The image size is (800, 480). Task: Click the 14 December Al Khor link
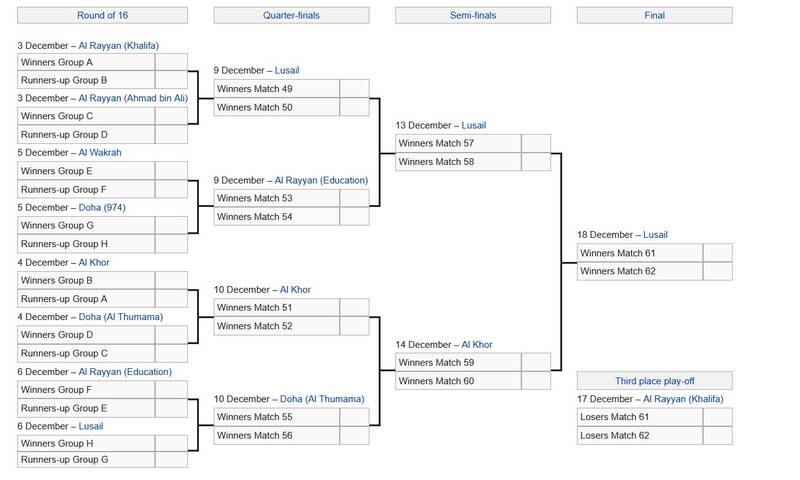tap(476, 344)
